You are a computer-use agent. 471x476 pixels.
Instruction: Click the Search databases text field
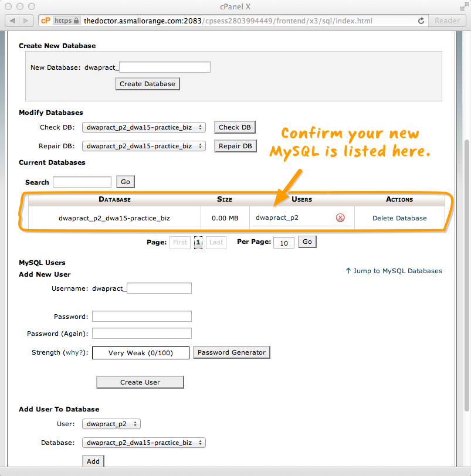pos(82,182)
